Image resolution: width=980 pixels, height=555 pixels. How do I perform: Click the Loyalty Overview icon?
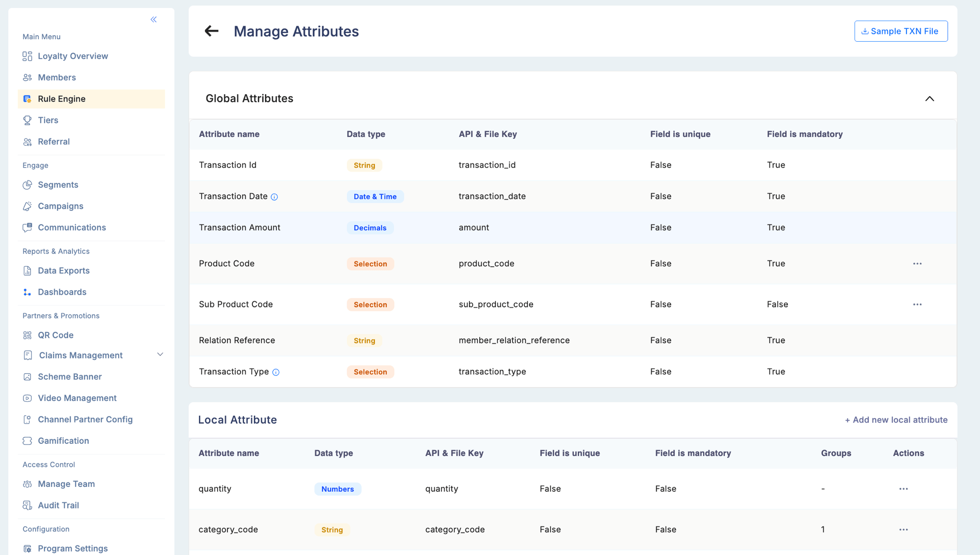click(27, 56)
